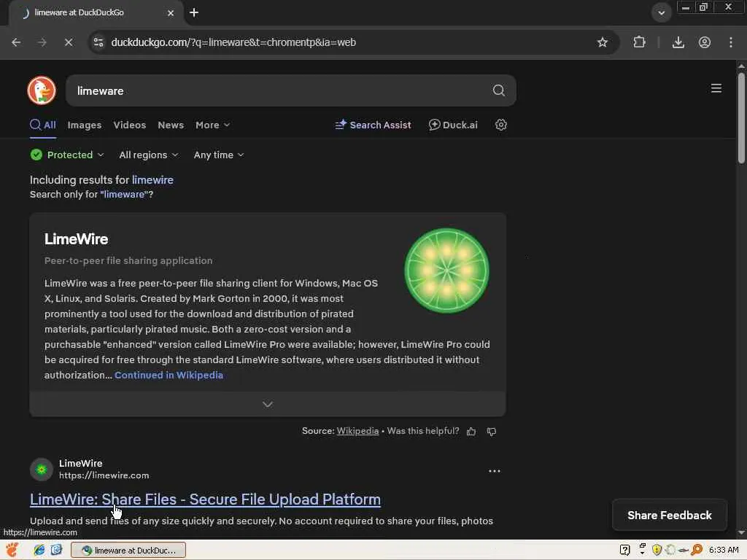Open Chrome's three-dot menu

[x=731, y=42]
